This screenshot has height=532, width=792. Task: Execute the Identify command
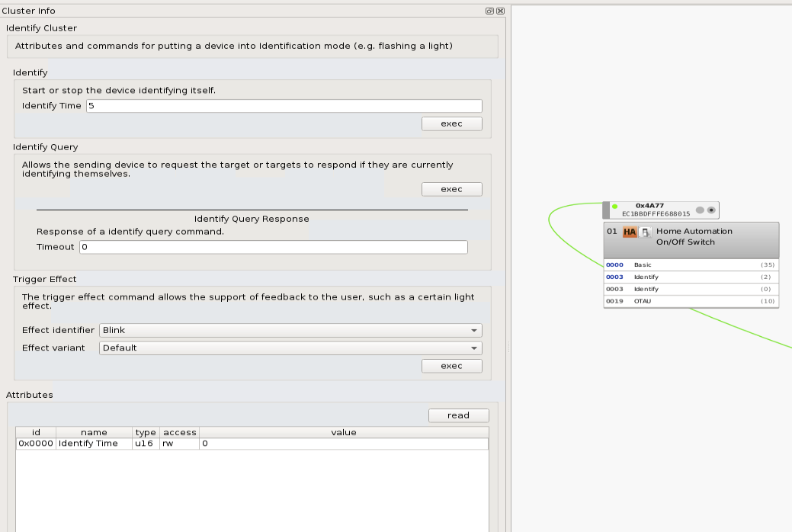click(451, 123)
